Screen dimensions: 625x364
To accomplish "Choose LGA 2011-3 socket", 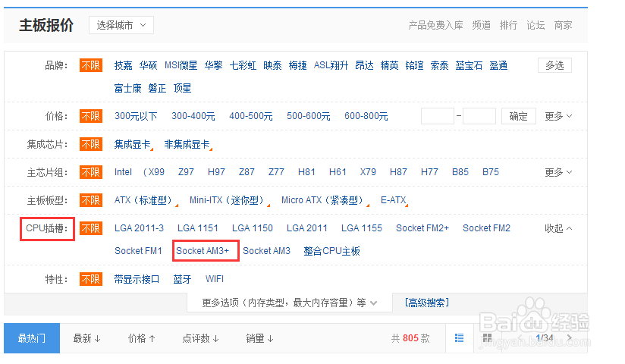I will point(139,228).
